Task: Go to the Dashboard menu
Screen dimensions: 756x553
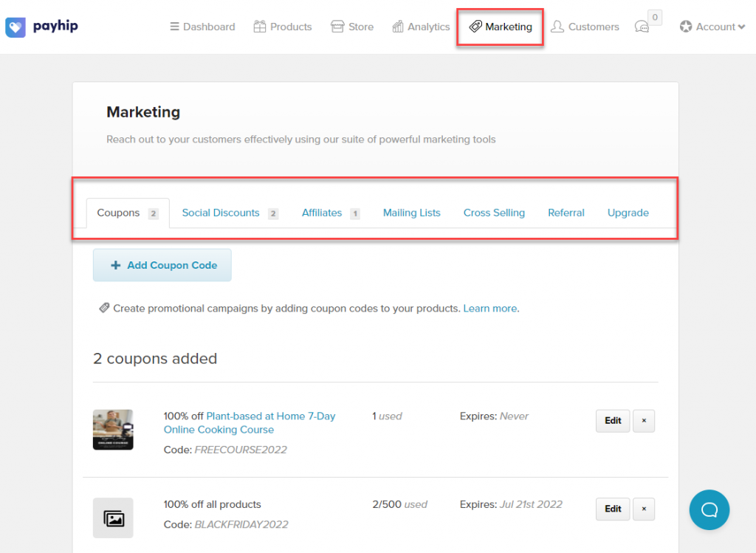Action: pyautogui.click(x=202, y=27)
